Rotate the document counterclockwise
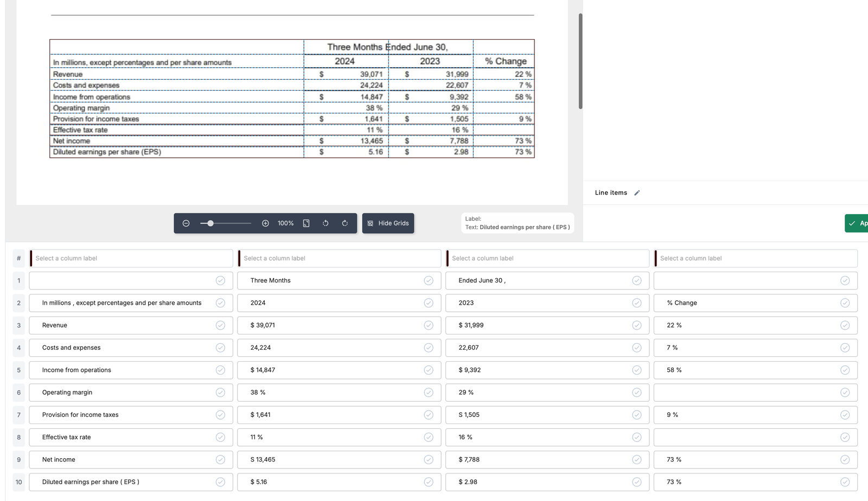The height and width of the screenshot is (501, 868). coord(325,223)
